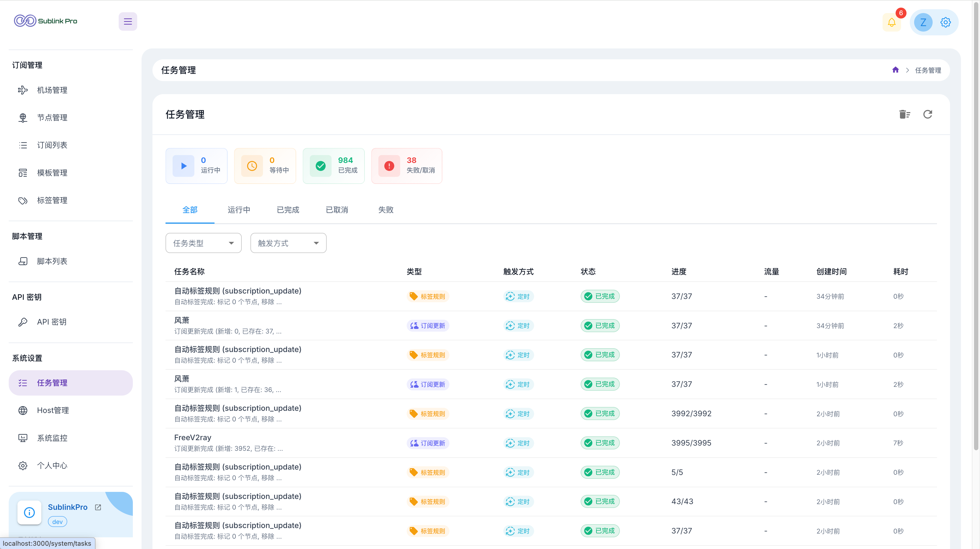The width and height of the screenshot is (980, 549).
Task: Expand the 任务类型 dropdown
Action: 204,243
